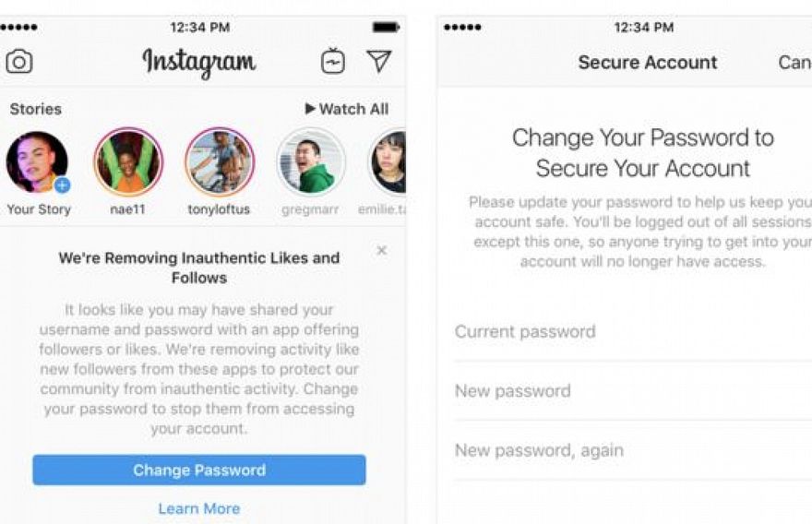Dismiss the inauthentic likes notice
812x524 pixels.
[382, 251]
